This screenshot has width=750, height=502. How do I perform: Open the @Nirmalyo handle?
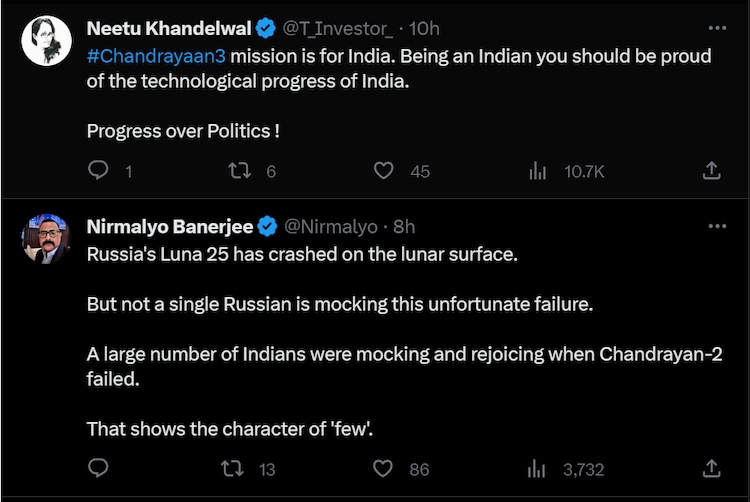332,226
